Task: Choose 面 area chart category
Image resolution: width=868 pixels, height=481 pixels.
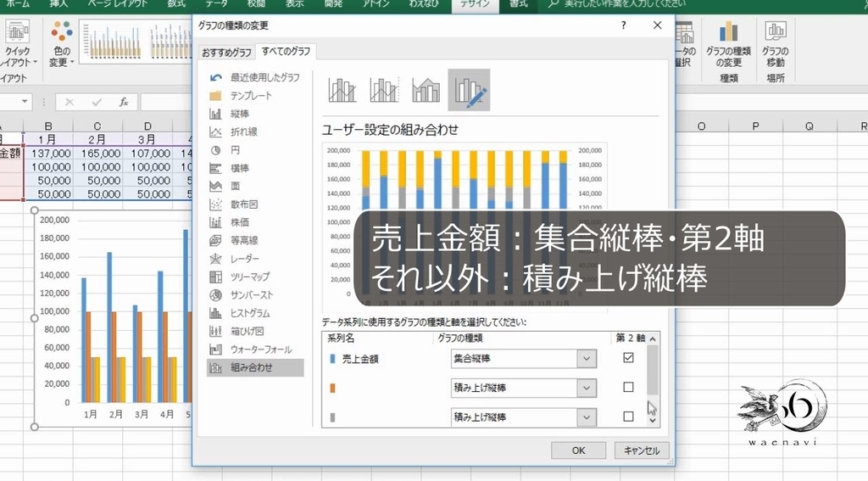Action: point(255,186)
